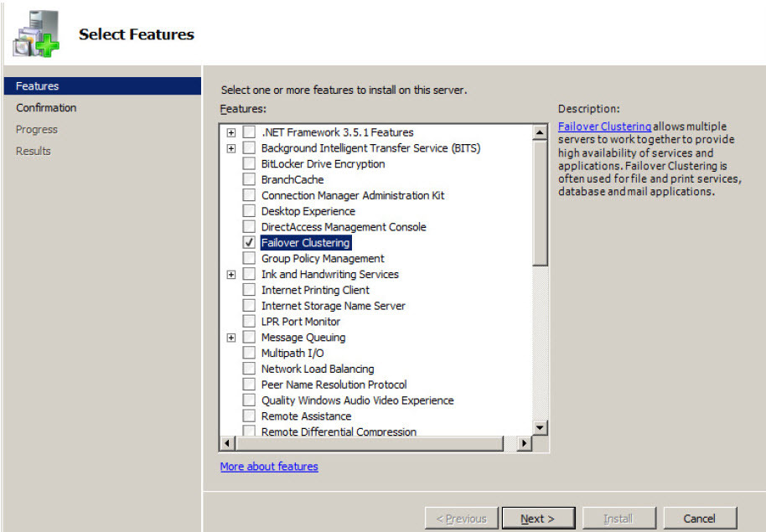
Task: Expand the Message Queuing node
Action: (x=231, y=338)
